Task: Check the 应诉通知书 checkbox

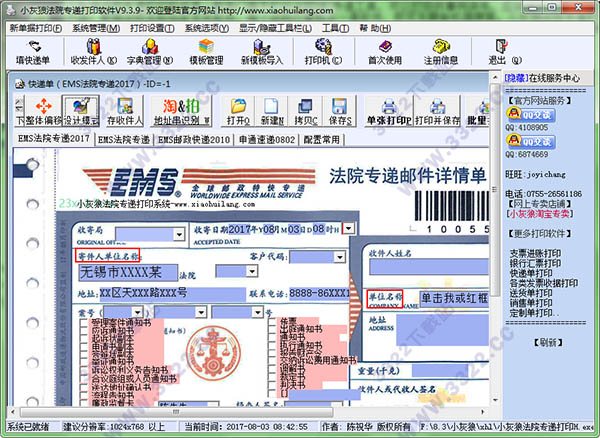Action: pos(84,332)
